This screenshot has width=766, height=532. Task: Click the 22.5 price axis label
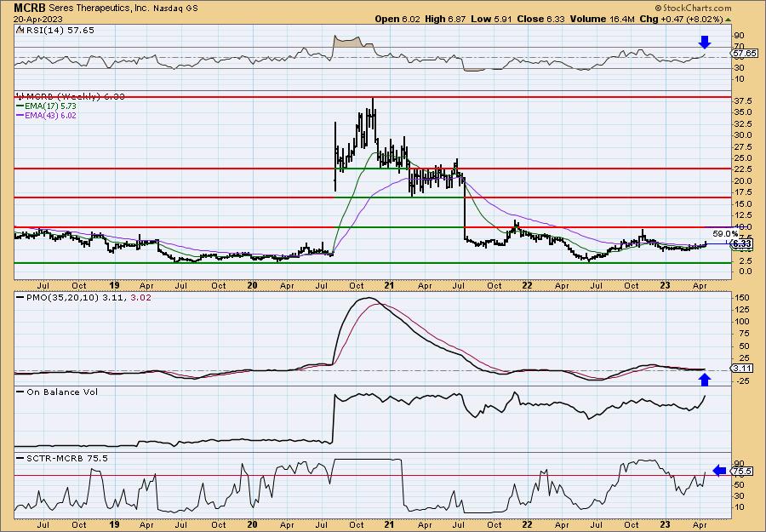(x=741, y=169)
